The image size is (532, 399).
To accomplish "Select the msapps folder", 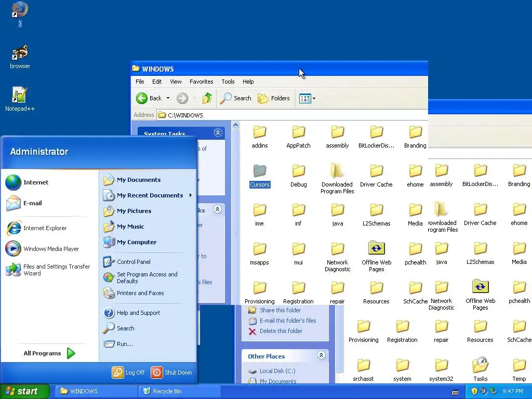I will point(259,254).
